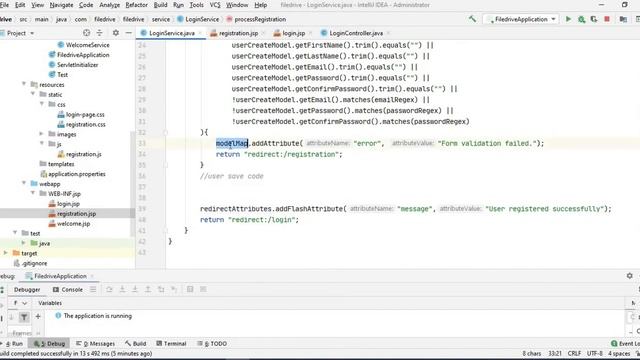Viewport: 640px width, 360px height.
Task: Start the Debug bug icon in toolbar
Action: pyautogui.click(x=581, y=19)
